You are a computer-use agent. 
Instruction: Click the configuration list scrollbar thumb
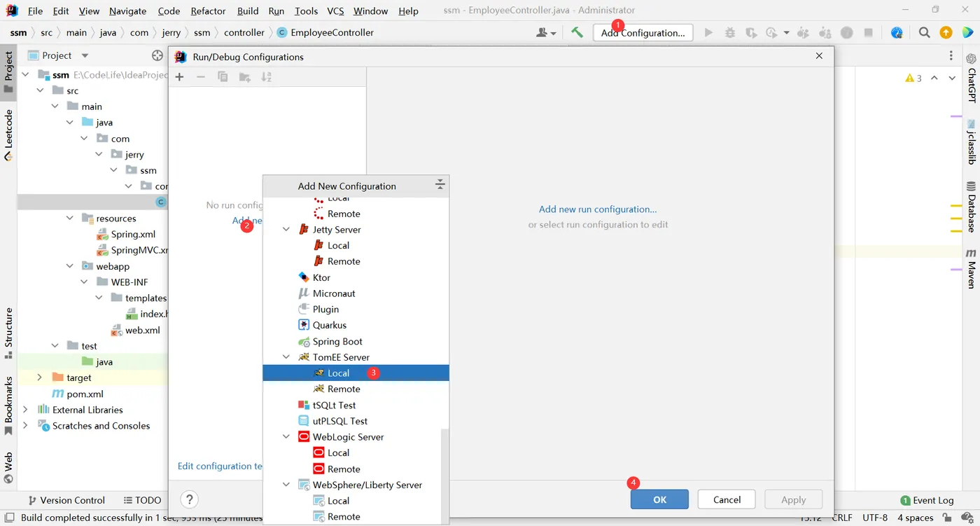pyautogui.click(x=444, y=476)
